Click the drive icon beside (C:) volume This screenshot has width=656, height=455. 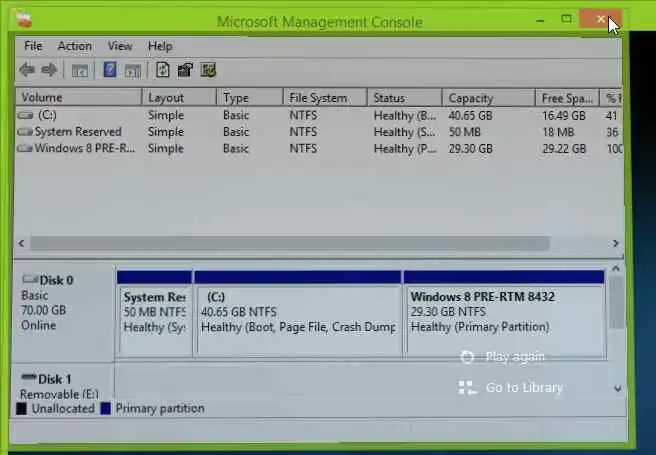pyautogui.click(x=25, y=115)
